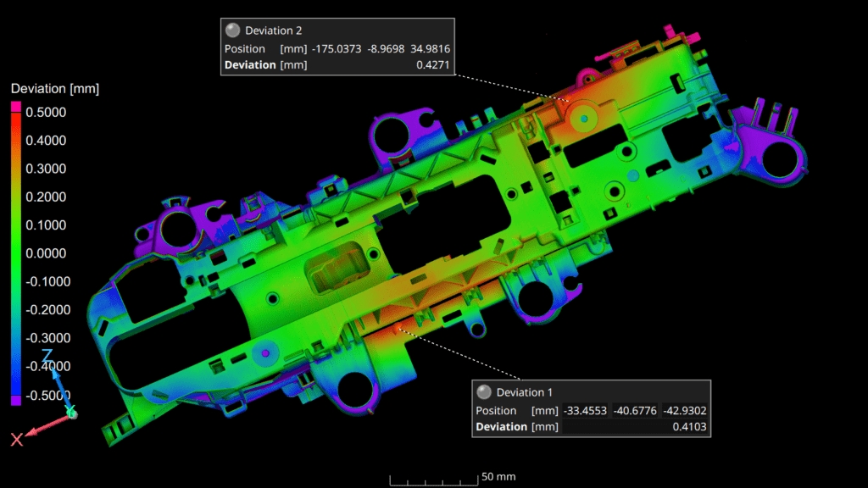Viewport: 868px width, 488px height.
Task: Click the -42.9302 position Z value
Action: coord(684,410)
